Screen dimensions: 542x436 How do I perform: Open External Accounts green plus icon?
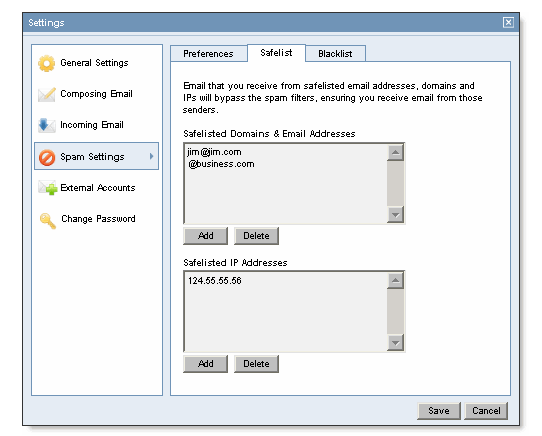tap(48, 188)
